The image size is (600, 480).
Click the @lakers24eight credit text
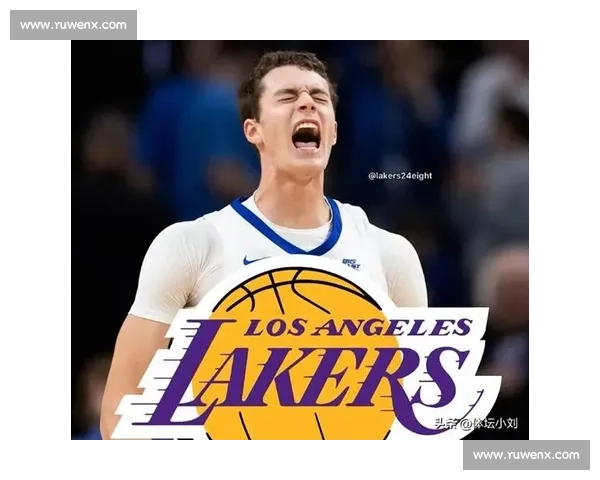coord(400,176)
